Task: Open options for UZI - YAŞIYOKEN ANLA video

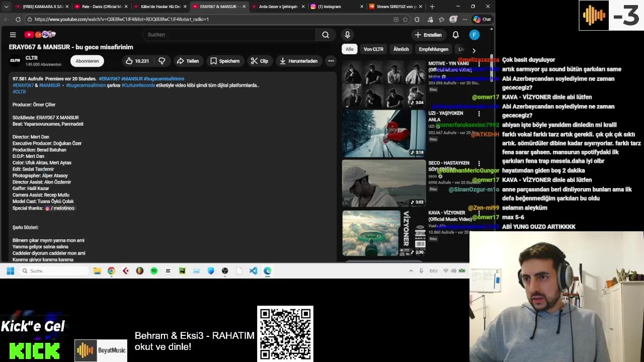Action: (479, 114)
